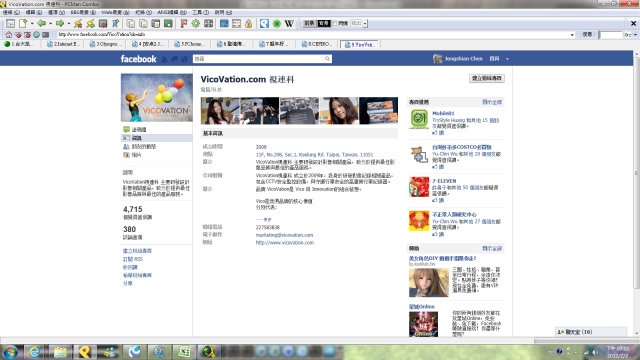Select the black 背景 background color button
The height and width of the screenshot is (360, 640).
[x=324, y=23]
